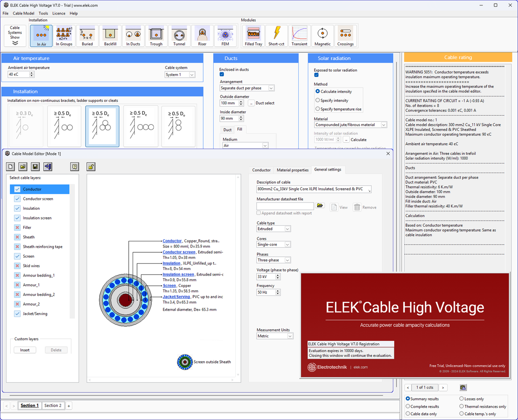Pick the Backfill installation icon

[110, 36]
